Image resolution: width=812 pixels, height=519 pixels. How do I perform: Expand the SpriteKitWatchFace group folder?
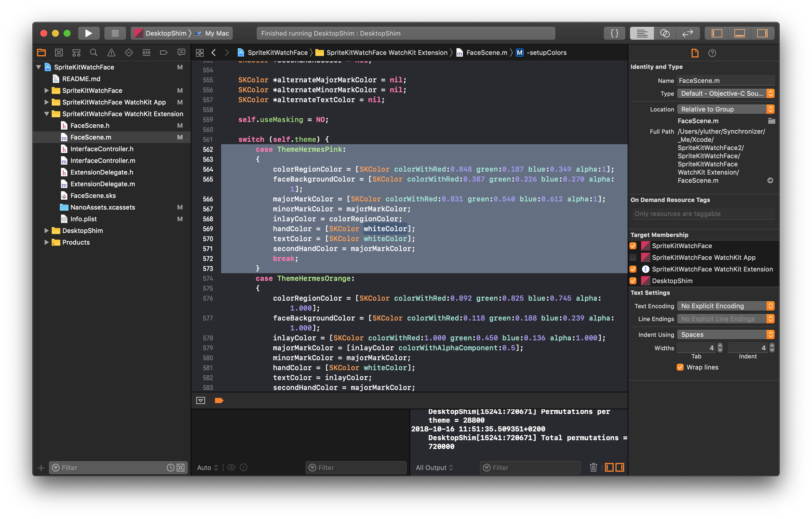tap(47, 90)
